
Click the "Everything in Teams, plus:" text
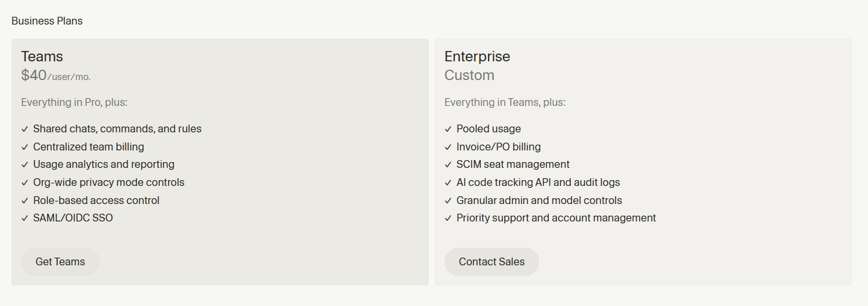pyautogui.click(x=505, y=103)
